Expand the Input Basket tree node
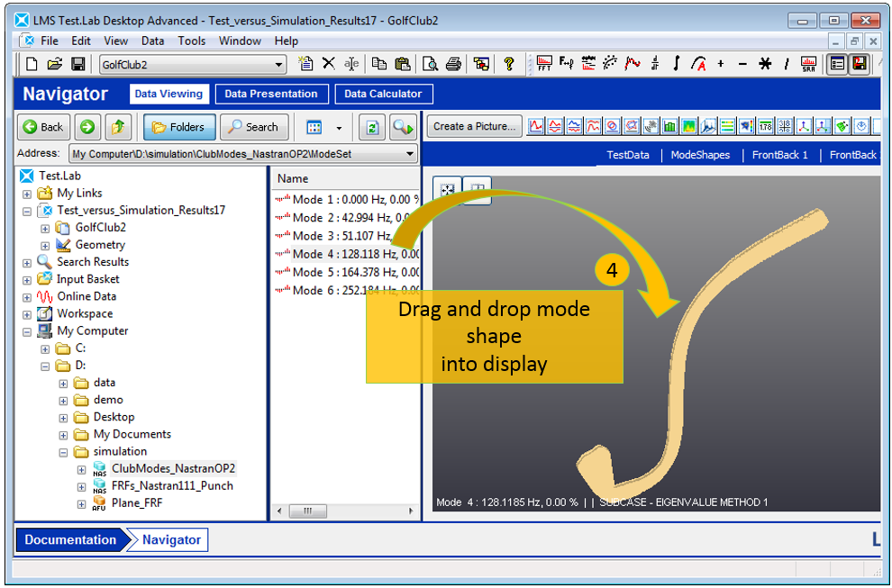Viewport: 892px width, 588px height. (27, 279)
